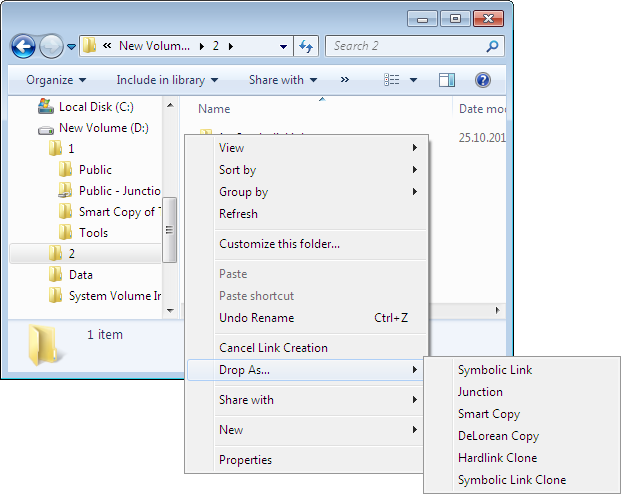This screenshot has height=494, width=621.
Task: Click the Refresh button beside address bar
Action: [x=307, y=46]
